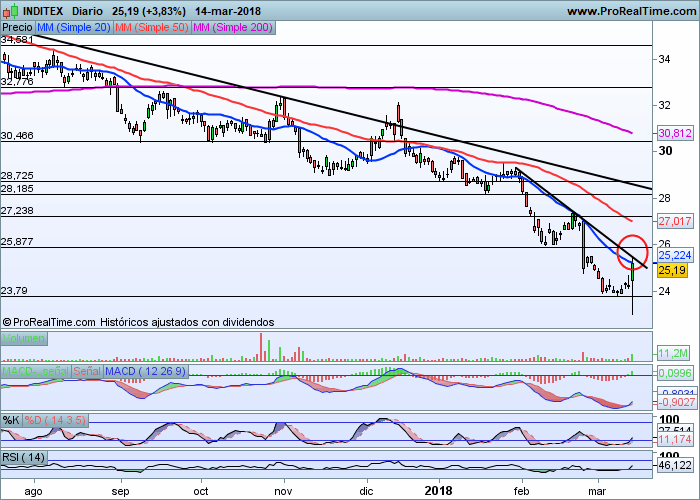Select the Precio legend label
Viewport: 700px width, 500px height.
click(17, 28)
